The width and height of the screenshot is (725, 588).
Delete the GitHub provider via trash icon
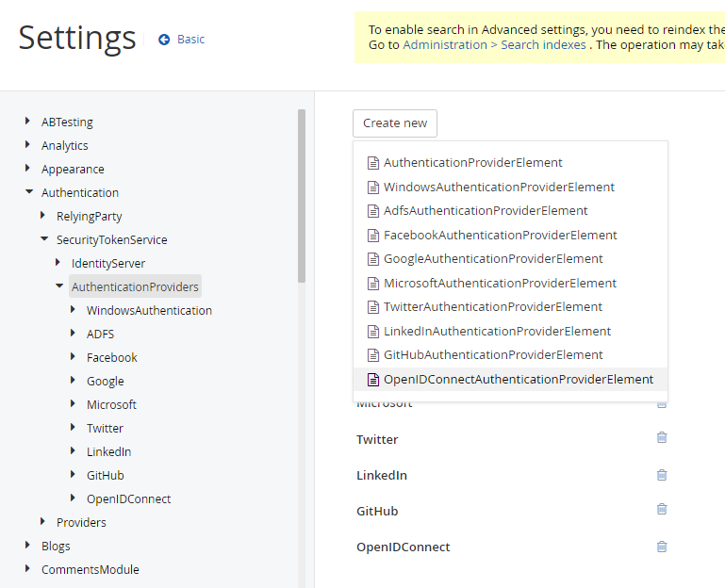click(x=662, y=509)
